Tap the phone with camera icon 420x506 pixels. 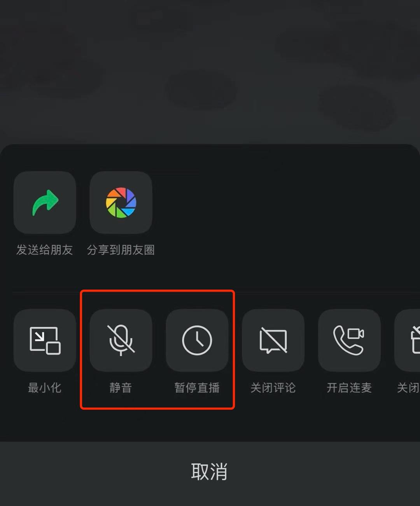coord(350,341)
